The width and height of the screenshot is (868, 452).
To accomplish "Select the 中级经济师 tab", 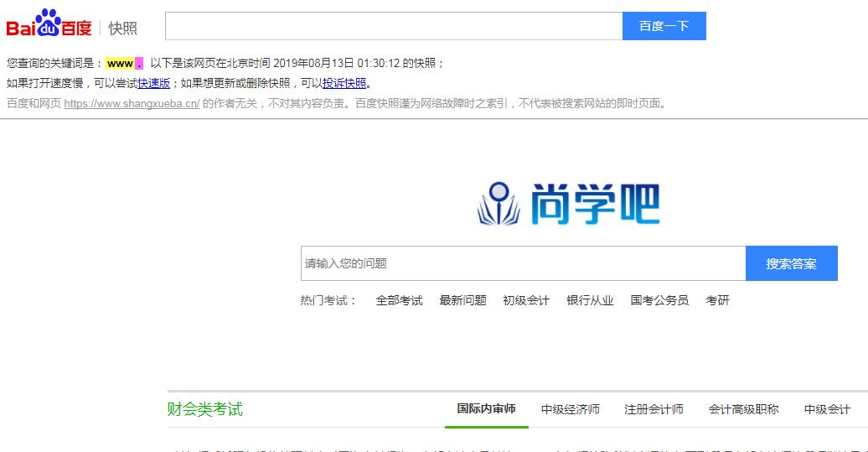I will 571,409.
